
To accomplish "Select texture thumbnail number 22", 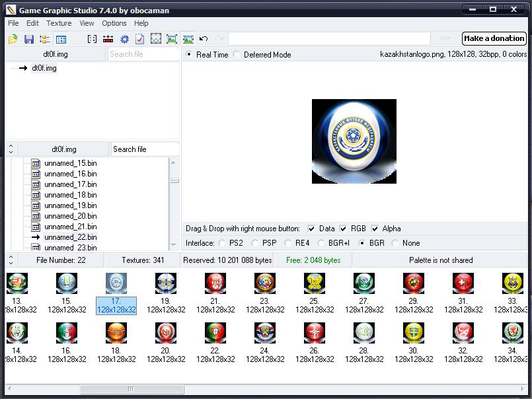I will click(x=215, y=332).
